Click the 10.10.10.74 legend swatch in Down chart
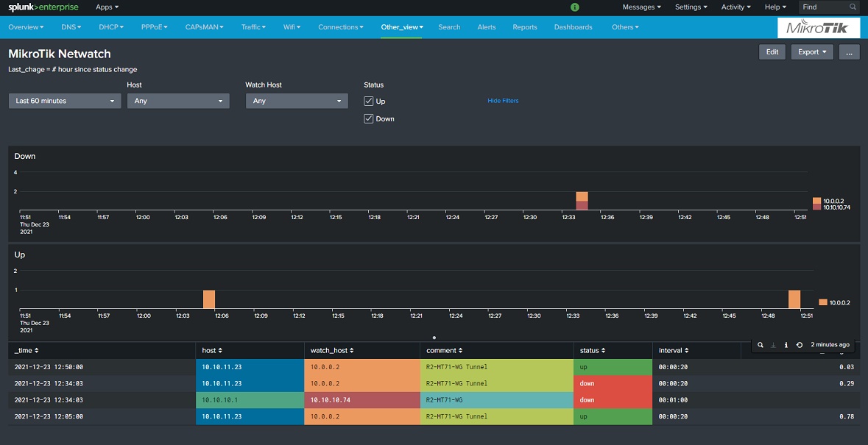Viewport: 868px width, 445px height. click(816, 207)
